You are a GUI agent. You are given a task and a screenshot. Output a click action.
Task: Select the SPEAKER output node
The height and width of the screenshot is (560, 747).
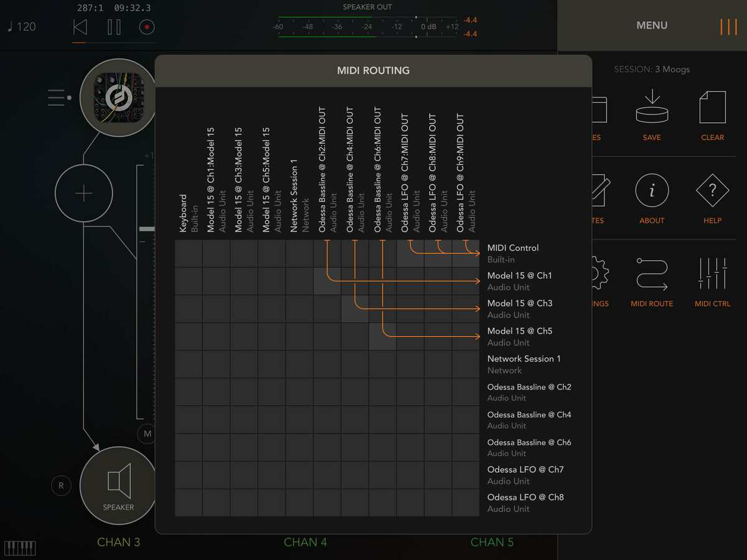pos(118,485)
